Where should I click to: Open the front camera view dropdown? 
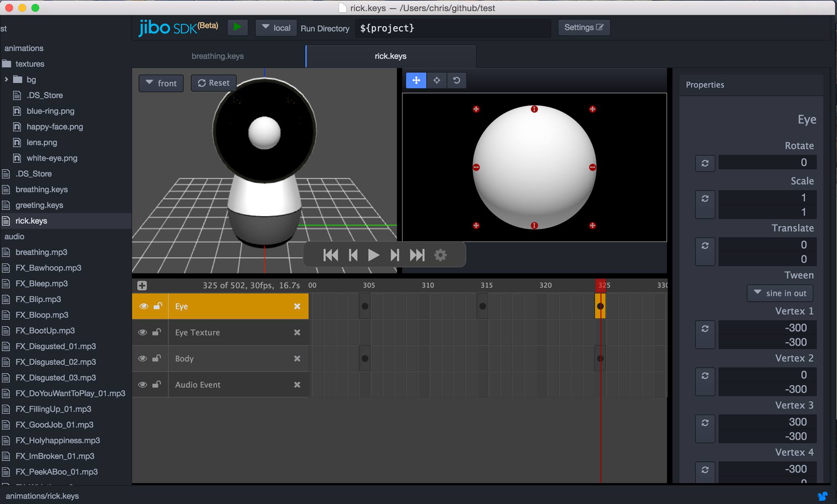[161, 83]
